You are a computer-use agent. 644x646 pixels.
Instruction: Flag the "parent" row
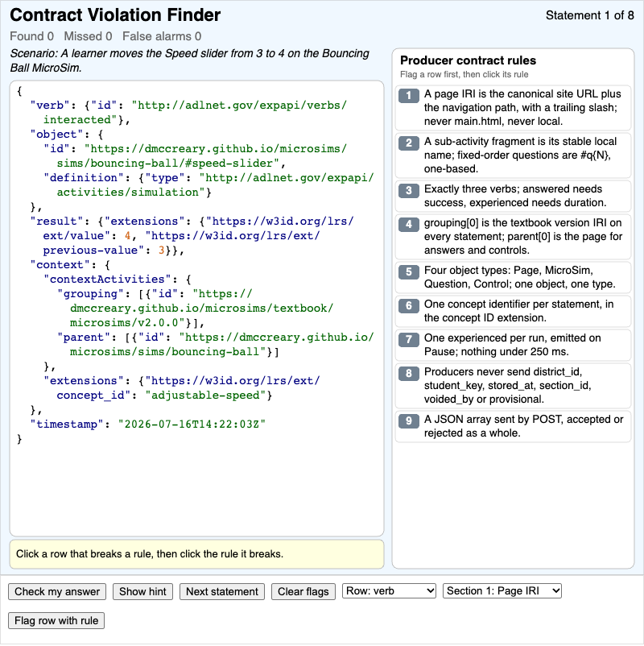coord(216,345)
